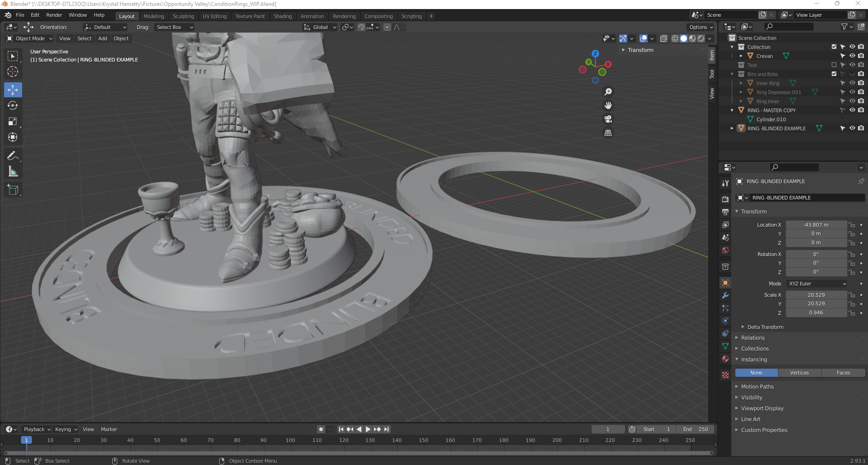Hide Crevan object using its eye icon
Screen dimensions: 868x465
point(852,56)
